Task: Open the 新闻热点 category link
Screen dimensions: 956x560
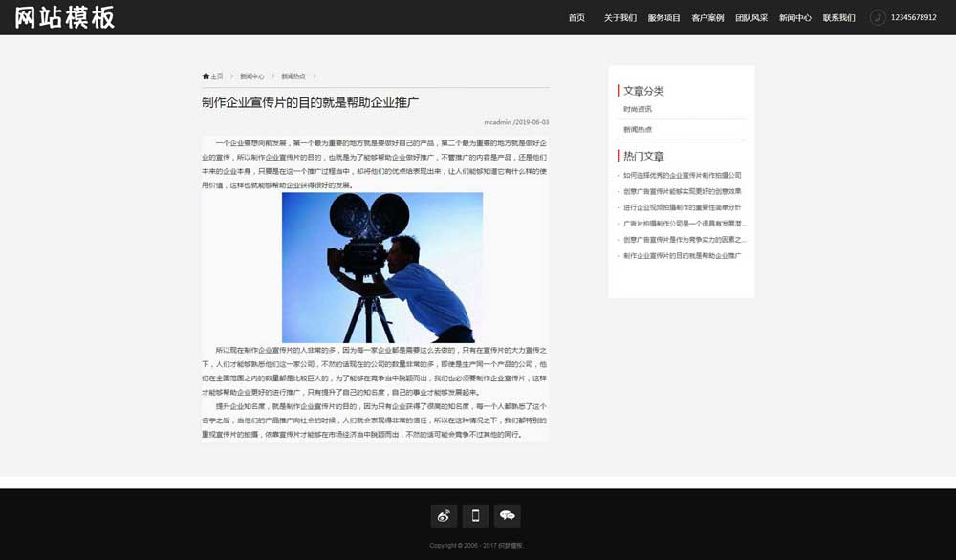Action: 638,128
